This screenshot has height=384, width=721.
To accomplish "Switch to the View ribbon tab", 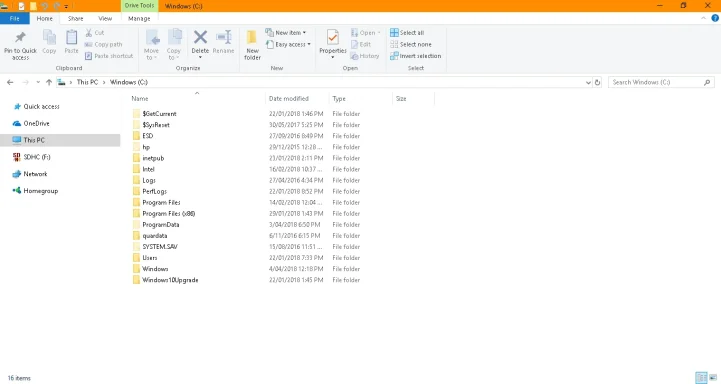I will 105,18.
